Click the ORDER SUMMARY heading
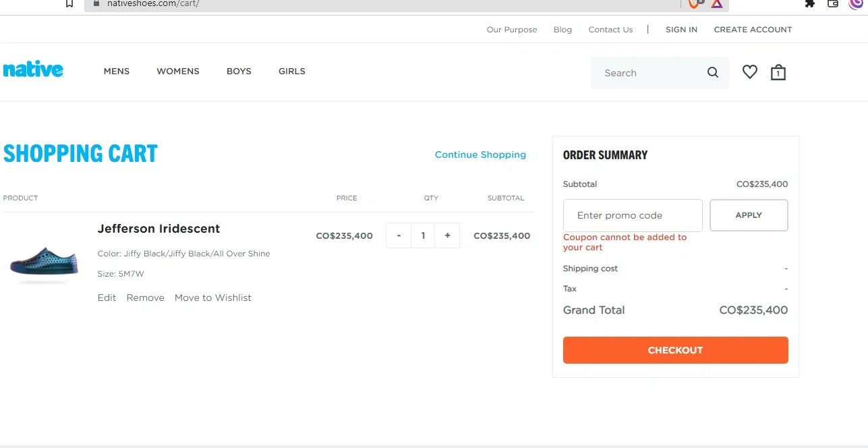The height and width of the screenshot is (448, 868). 605,155
